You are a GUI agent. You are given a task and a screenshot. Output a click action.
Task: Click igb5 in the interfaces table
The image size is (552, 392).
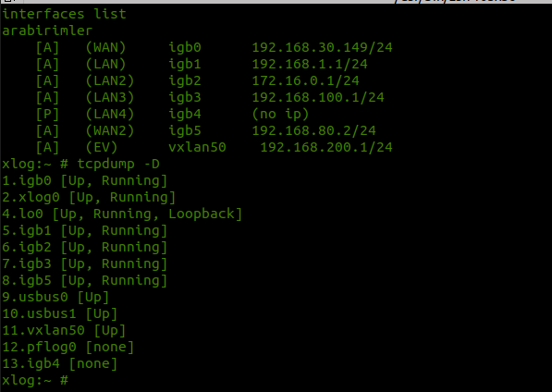(x=185, y=130)
